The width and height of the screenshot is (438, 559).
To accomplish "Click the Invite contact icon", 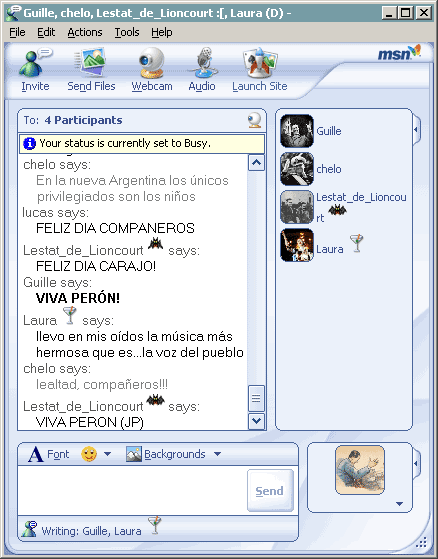I will (x=35, y=63).
